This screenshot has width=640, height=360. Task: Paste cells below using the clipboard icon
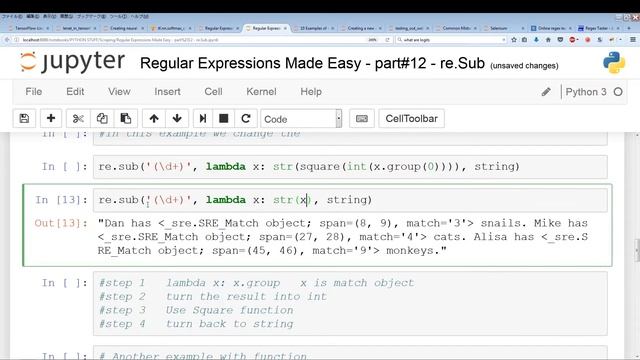[x=126, y=119]
